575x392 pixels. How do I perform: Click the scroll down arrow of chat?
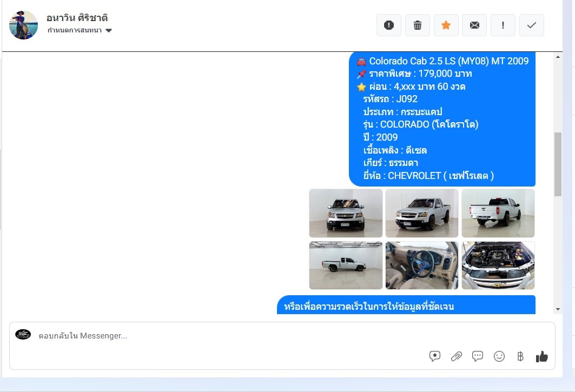click(x=558, y=309)
